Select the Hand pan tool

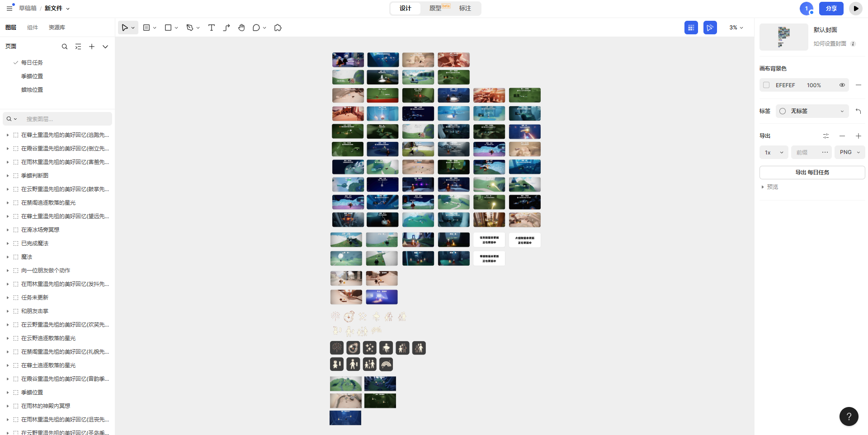click(x=242, y=28)
